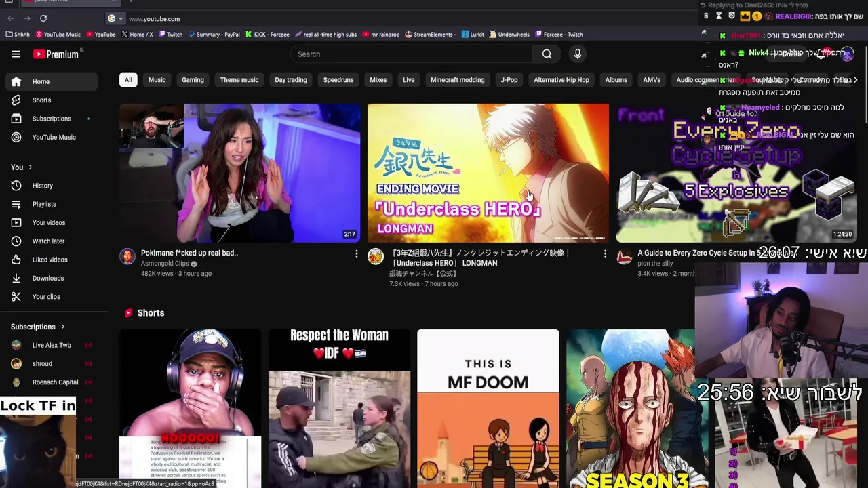This screenshot has height=488, width=868.
Task: Open more options for Pokimane video
Action: click(356, 253)
